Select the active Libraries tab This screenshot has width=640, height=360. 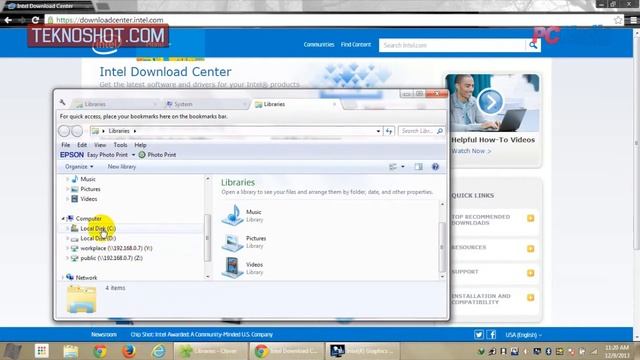coord(294,104)
